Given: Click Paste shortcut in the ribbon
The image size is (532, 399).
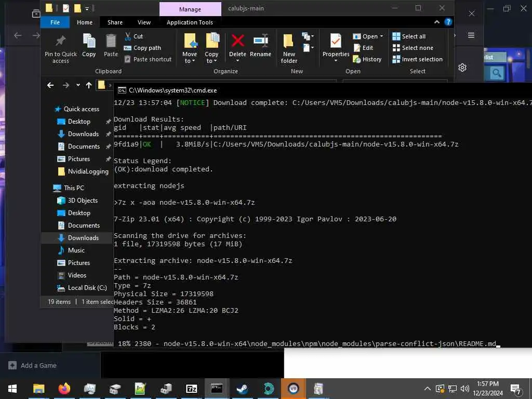Looking at the screenshot, I should tap(148, 59).
